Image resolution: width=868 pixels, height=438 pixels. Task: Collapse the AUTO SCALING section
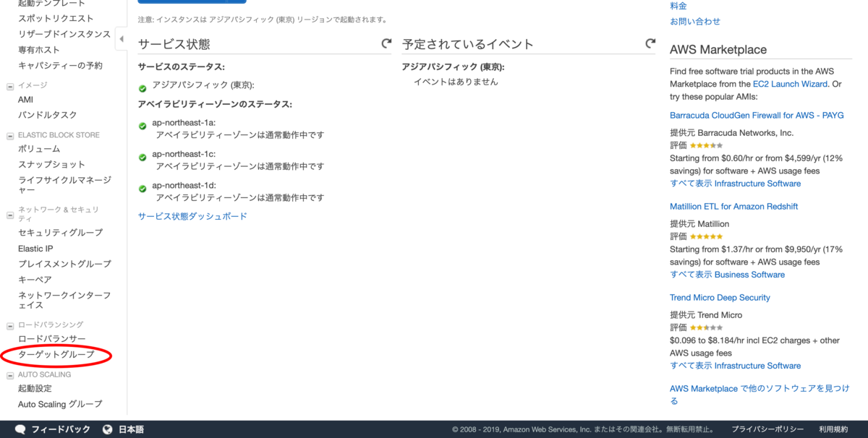(x=10, y=376)
